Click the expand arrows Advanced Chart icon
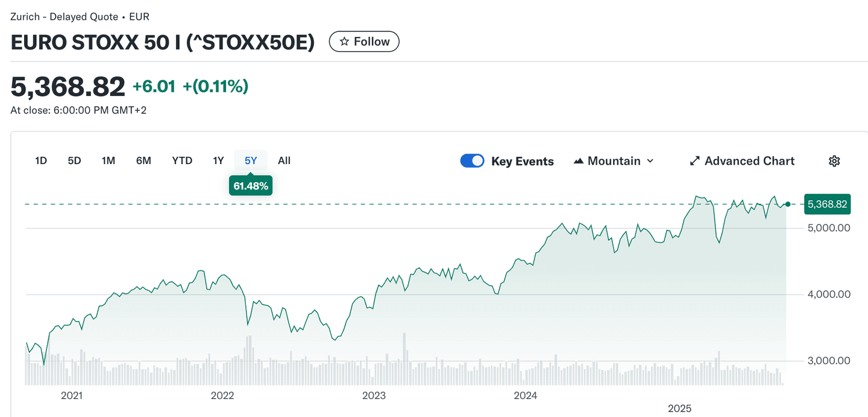 (694, 161)
